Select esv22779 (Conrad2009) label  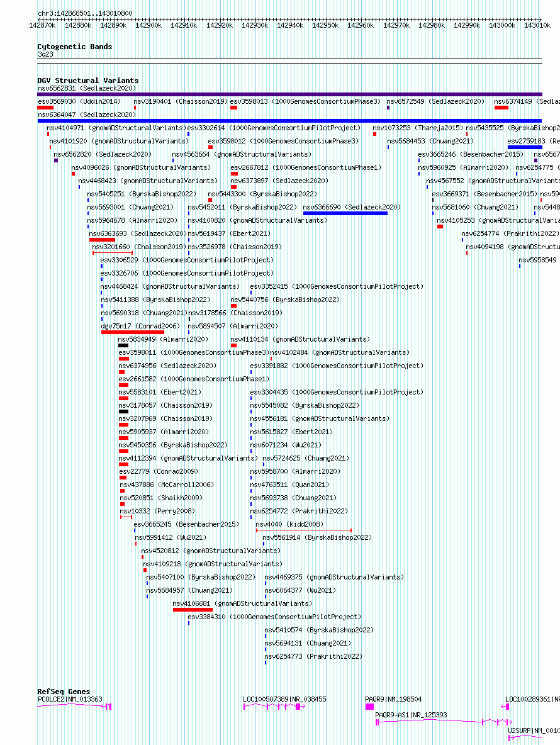pyautogui.click(x=159, y=471)
